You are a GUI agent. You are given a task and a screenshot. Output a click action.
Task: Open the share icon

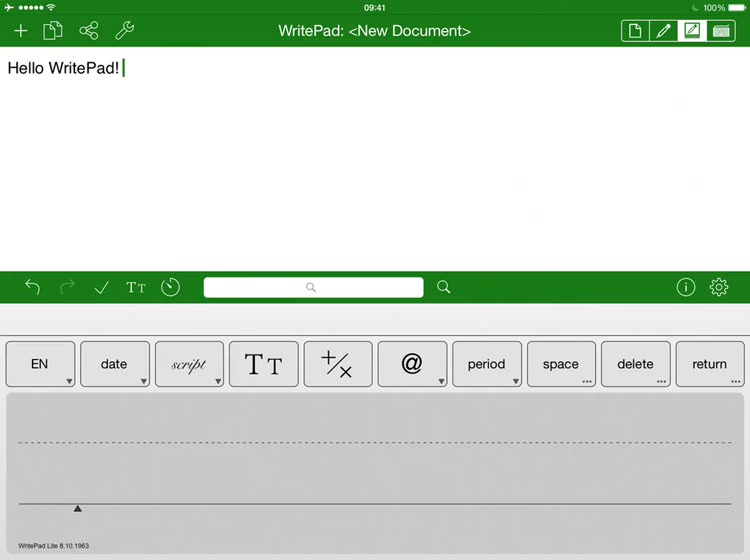(x=89, y=31)
